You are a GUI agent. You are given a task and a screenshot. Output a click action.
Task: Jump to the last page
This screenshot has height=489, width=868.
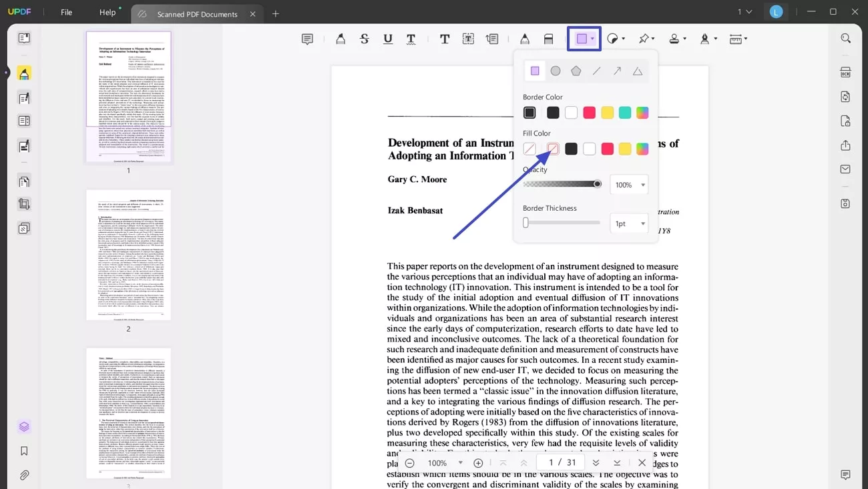coord(617,463)
